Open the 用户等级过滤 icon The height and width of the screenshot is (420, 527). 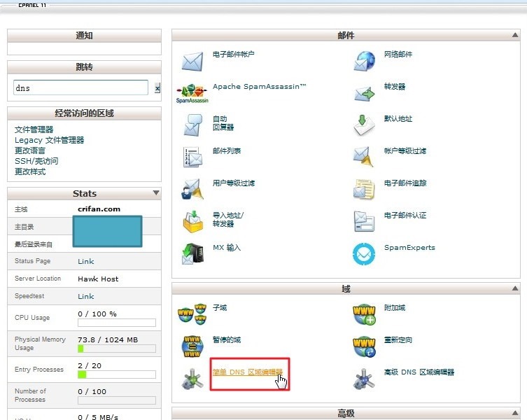[192, 189]
